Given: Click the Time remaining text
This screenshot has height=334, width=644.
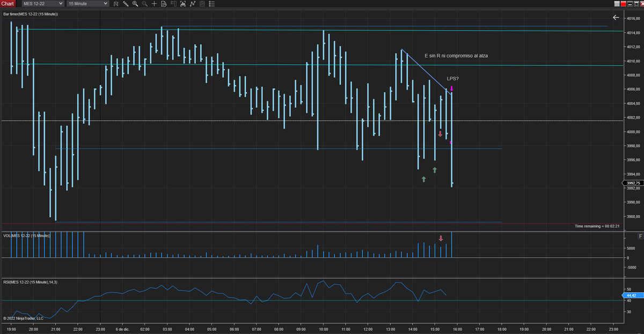Looking at the screenshot, I should tap(597, 227).
